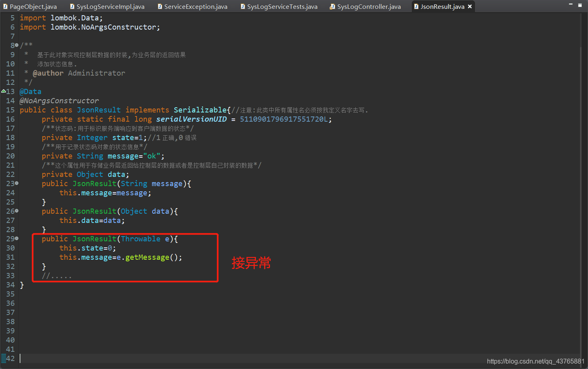Click the 'Administrator' author name
The height and width of the screenshot is (369, 588).
97,73
